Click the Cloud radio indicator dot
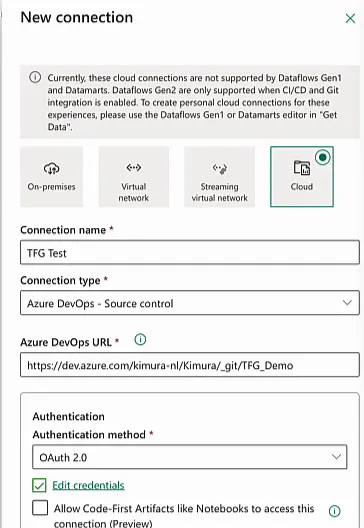 (323, 157)
